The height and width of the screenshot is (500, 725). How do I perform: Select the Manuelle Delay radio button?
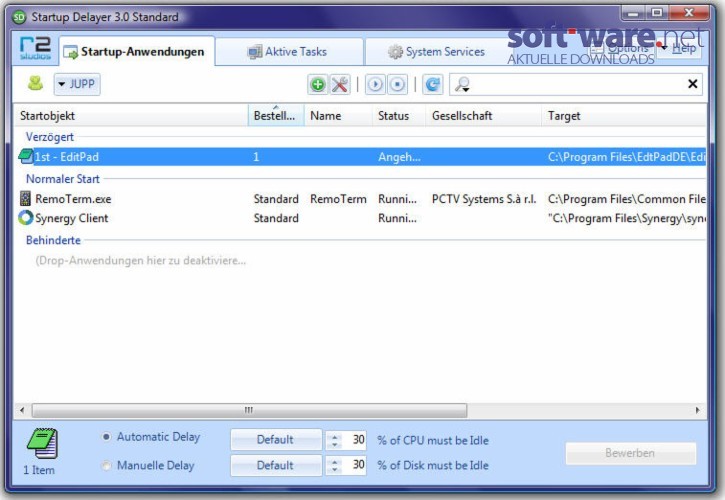[x=106, y=465]
